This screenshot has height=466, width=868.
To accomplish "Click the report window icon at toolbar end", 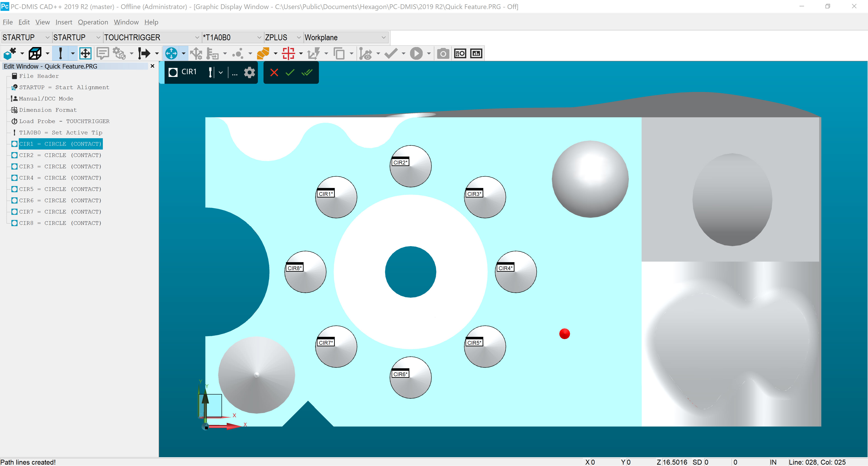I will tap(476, 53).
